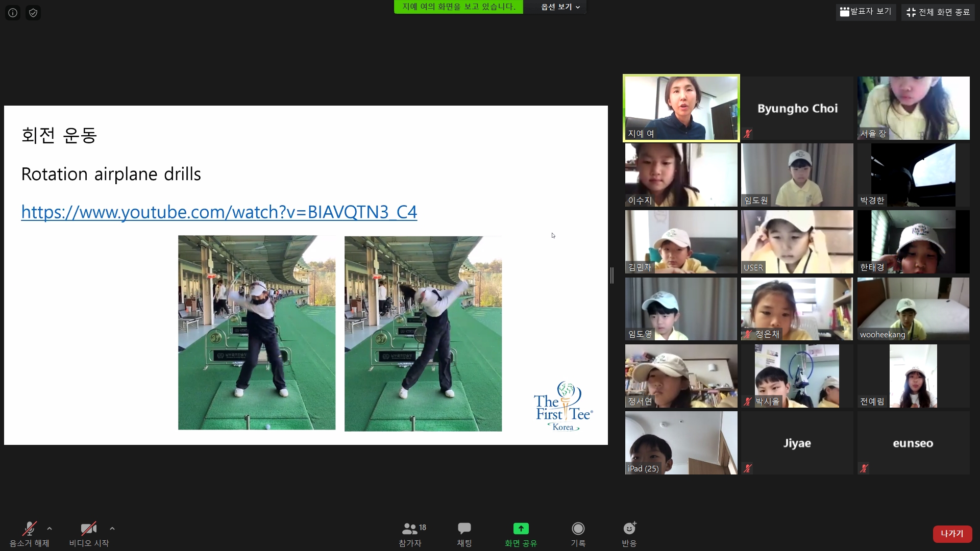Unmute the microphone
The width and height of the screenshot is (980, 551).
(x=29, y=529)
